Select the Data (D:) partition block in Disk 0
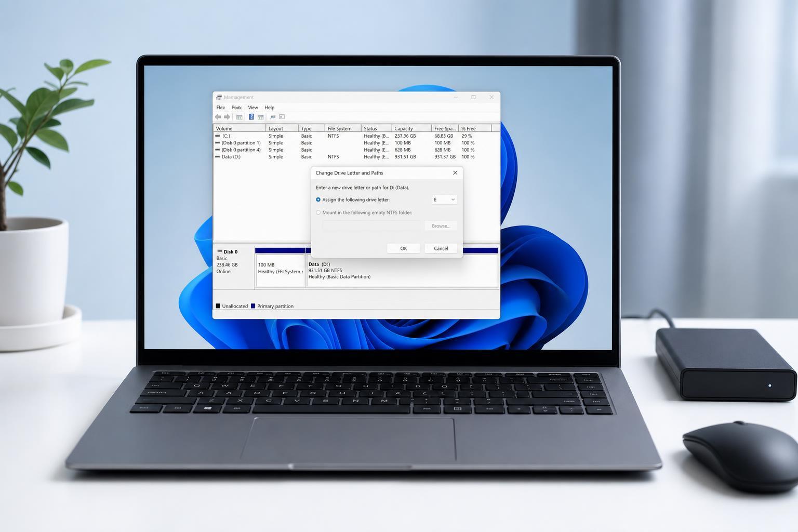The width and height of the screenshot is (798, 532). pyautogui.click(x=403, y=270)
